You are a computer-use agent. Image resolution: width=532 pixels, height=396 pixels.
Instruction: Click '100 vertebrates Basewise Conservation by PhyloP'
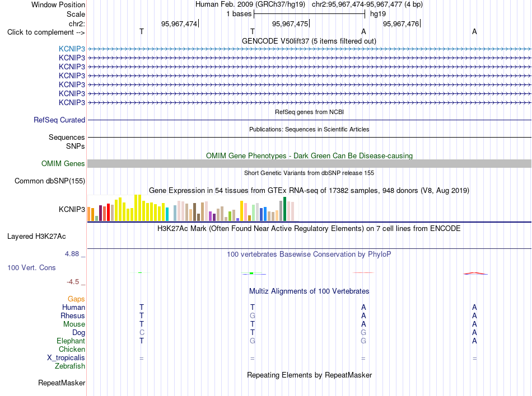click(x=309, y=254)
